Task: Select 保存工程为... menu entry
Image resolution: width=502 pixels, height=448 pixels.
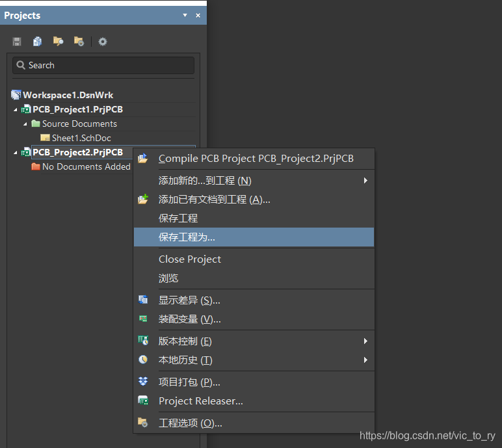Action: coord(254,237)
